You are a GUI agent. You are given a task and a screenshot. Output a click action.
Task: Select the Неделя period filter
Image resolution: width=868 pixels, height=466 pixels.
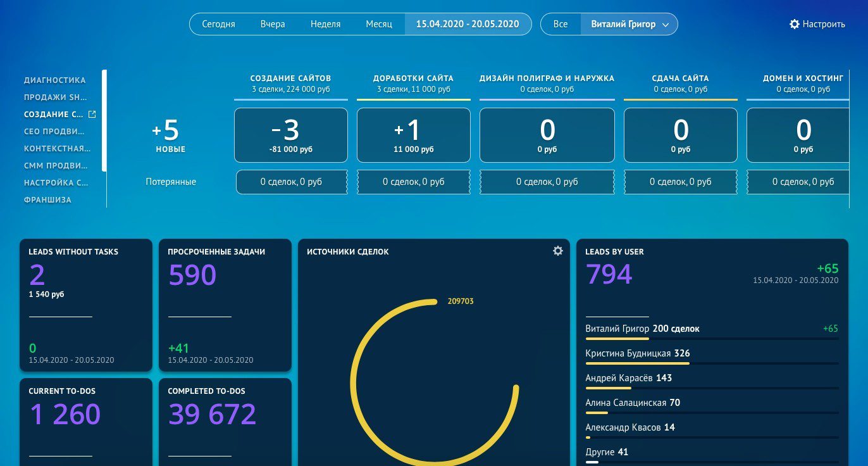coord(325,24)
